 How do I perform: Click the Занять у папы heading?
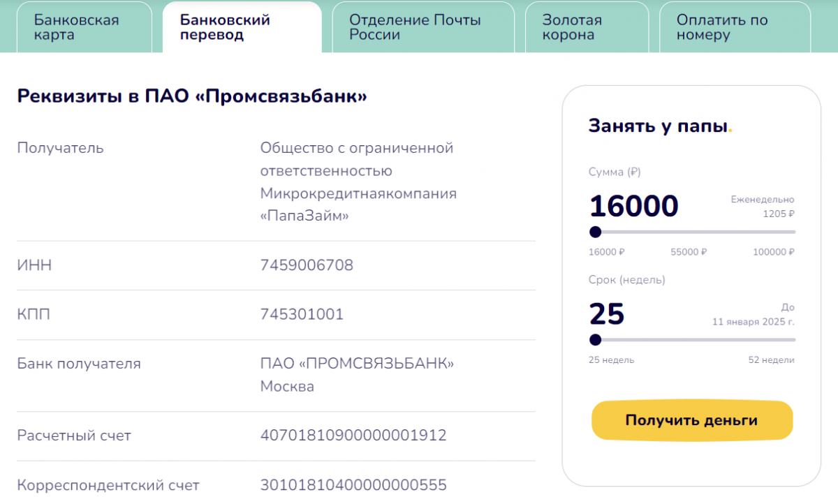[660, 126]
